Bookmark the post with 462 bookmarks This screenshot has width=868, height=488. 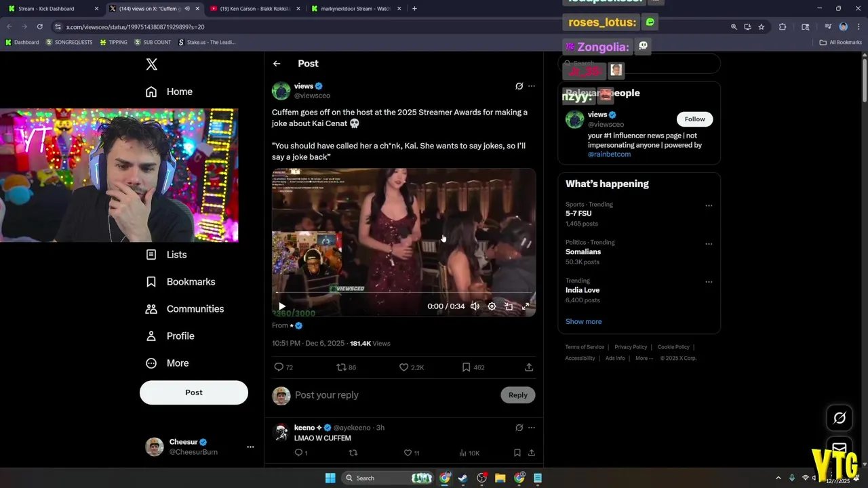pos(473,367)
